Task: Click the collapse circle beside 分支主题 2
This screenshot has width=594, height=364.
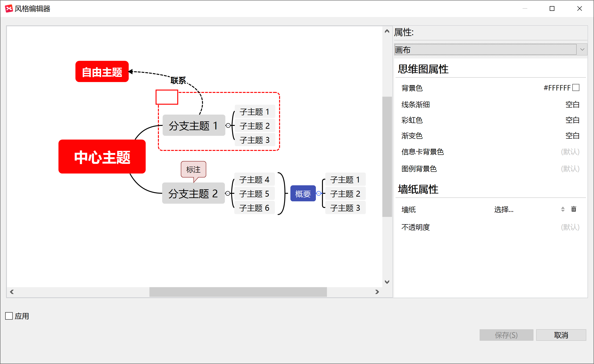Action: (x=227, y=193)
